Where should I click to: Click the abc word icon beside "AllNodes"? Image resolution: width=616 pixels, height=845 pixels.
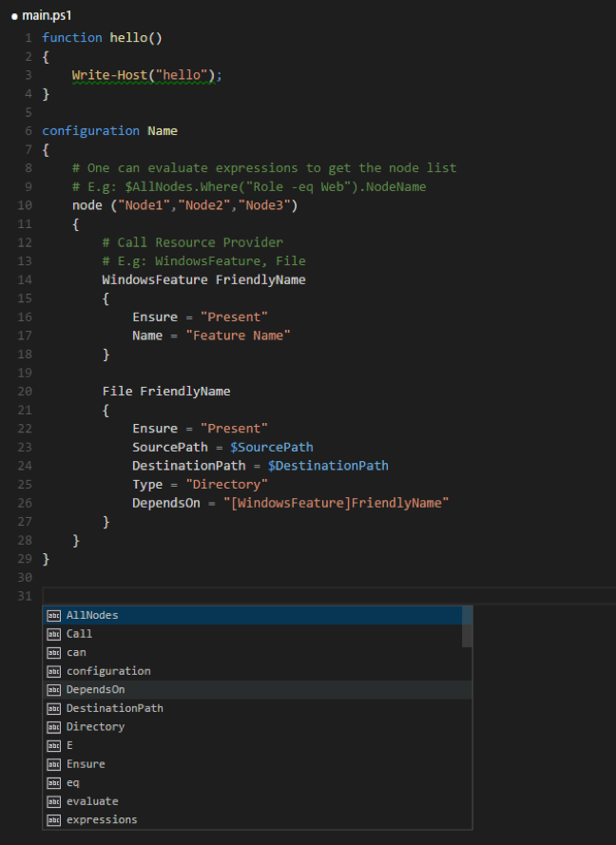(54, 615)
